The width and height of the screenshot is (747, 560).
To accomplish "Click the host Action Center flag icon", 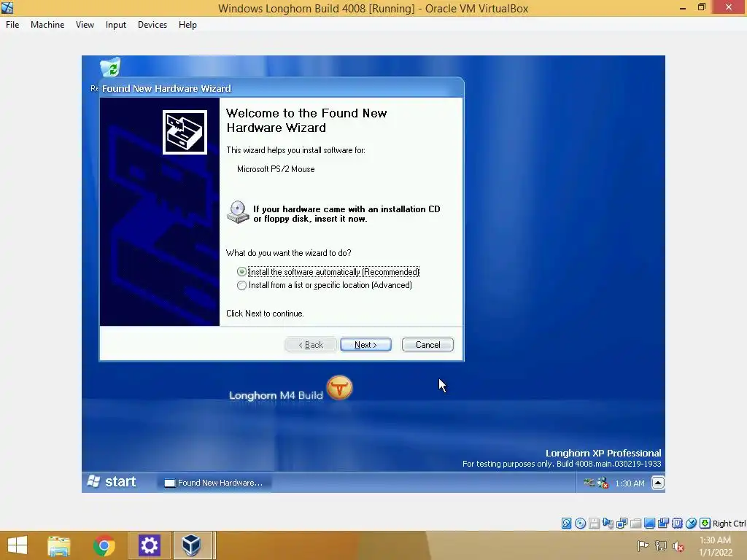I will [x=643, y=545].
